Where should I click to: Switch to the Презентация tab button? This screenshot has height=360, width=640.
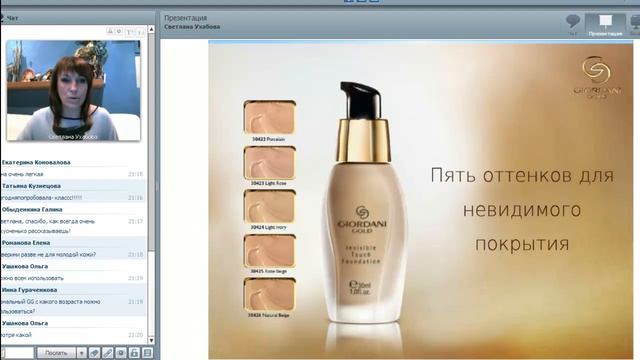[x=605, y=25]
